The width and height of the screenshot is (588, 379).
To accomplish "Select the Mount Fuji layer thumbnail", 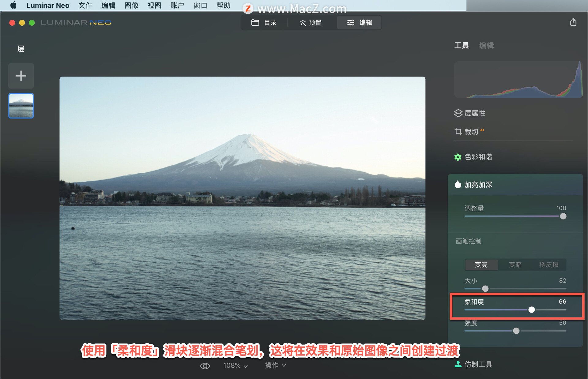I will (21, 106).
